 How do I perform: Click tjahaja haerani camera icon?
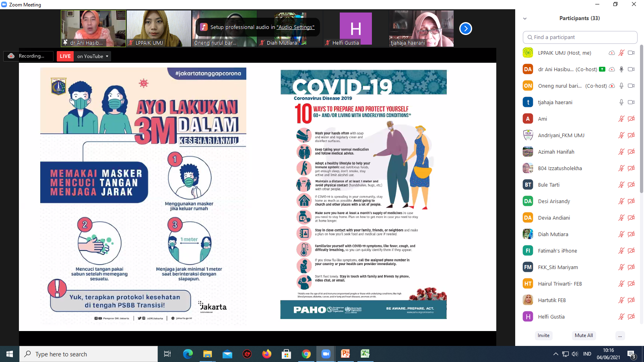[x=631, y=102]
